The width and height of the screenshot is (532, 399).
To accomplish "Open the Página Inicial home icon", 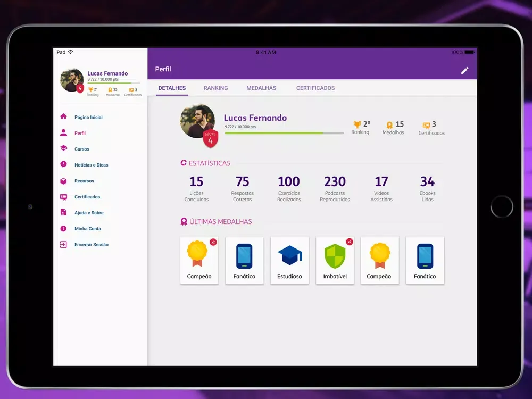I will coord(63,117).
